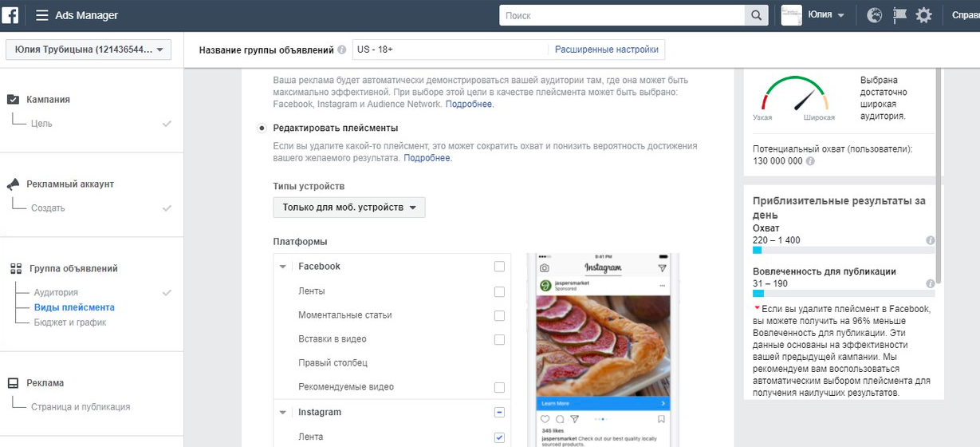Select the Редактировать плейсменты radio button
The width and height of the screenshot is (980, 447).
coord(262,128)
